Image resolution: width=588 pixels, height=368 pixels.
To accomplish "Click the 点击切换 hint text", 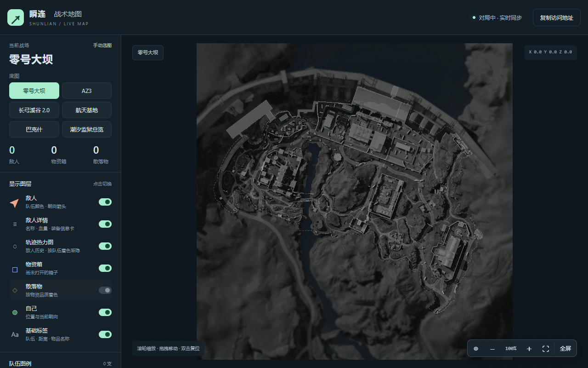I will tap(102, 184).
